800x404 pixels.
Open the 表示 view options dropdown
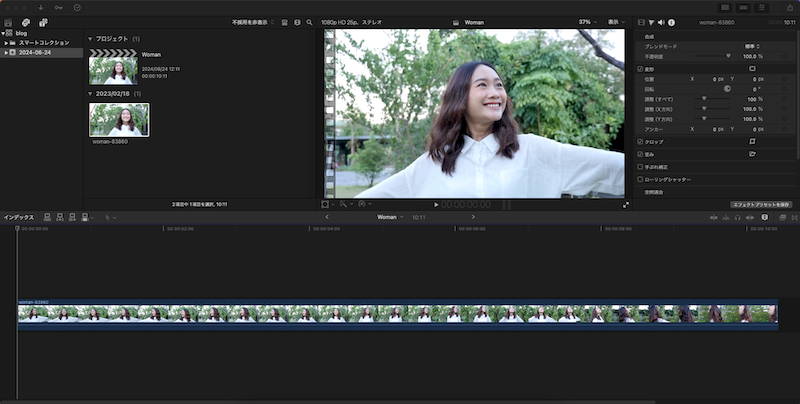[x=616, y=22]
